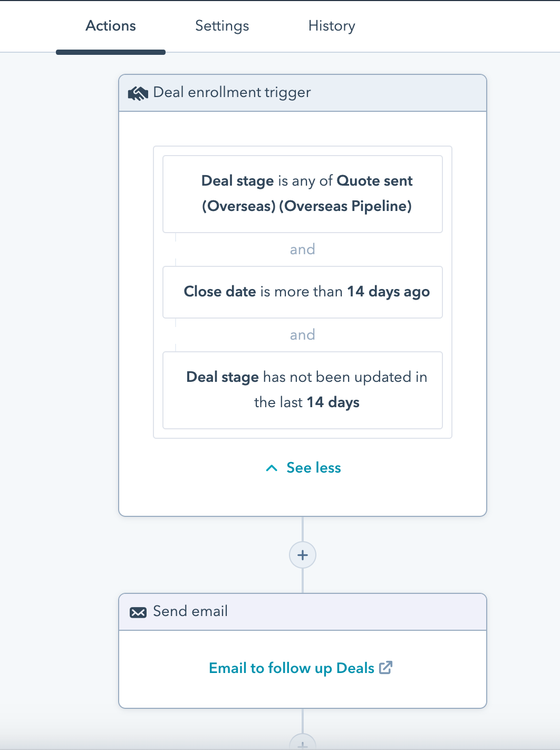This screenshot has width=560, height=750.
Task: Switch to the Settings tab
Action: coord(222,26)
